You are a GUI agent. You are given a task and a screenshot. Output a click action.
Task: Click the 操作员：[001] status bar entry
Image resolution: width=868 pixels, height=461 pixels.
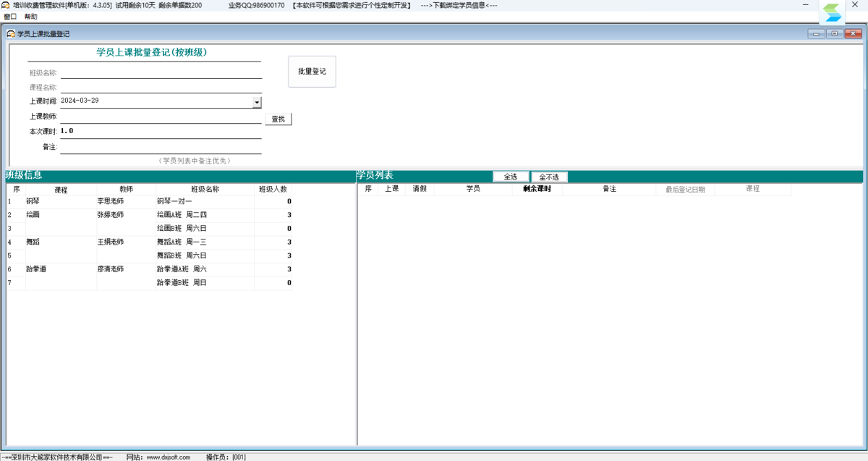pyautogui.click(x=226, y=457)
